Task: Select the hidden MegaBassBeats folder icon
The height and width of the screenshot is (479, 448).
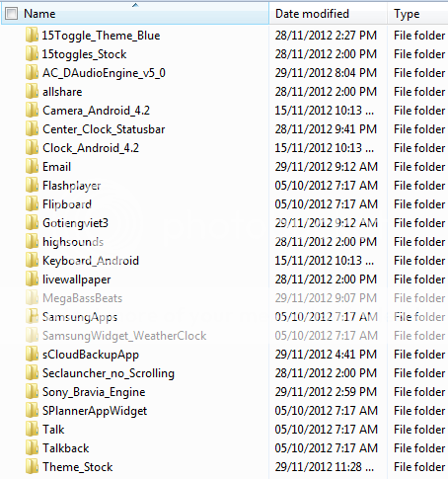Action: (32, 298)
